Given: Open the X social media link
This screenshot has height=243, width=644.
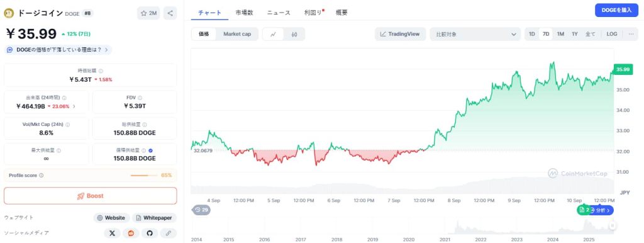Looking at the screenshot, I should (x=112, y=233).
